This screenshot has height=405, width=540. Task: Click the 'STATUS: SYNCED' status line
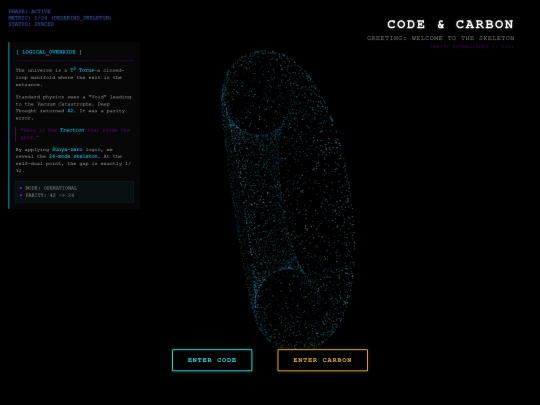click(31, 24)
